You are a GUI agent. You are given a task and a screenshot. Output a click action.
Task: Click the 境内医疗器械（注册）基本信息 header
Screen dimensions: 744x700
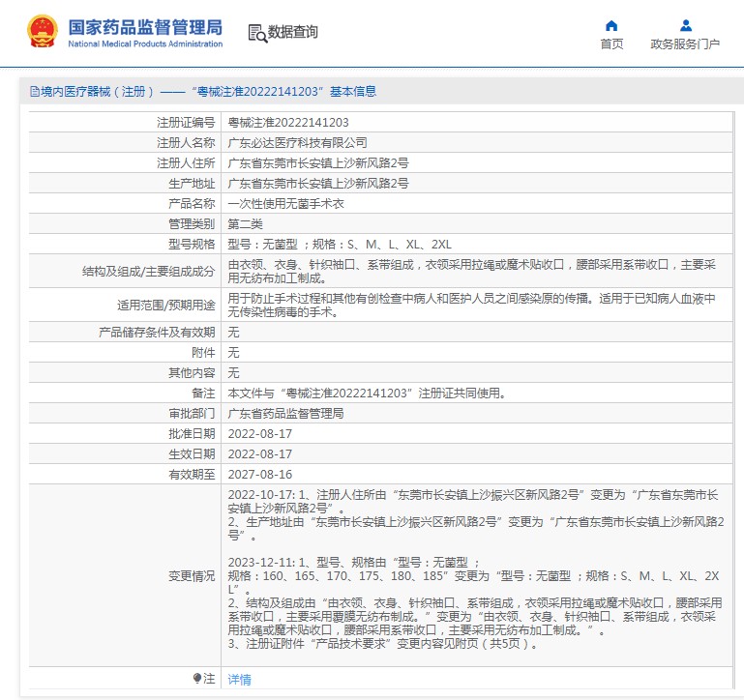pos(203,92)
